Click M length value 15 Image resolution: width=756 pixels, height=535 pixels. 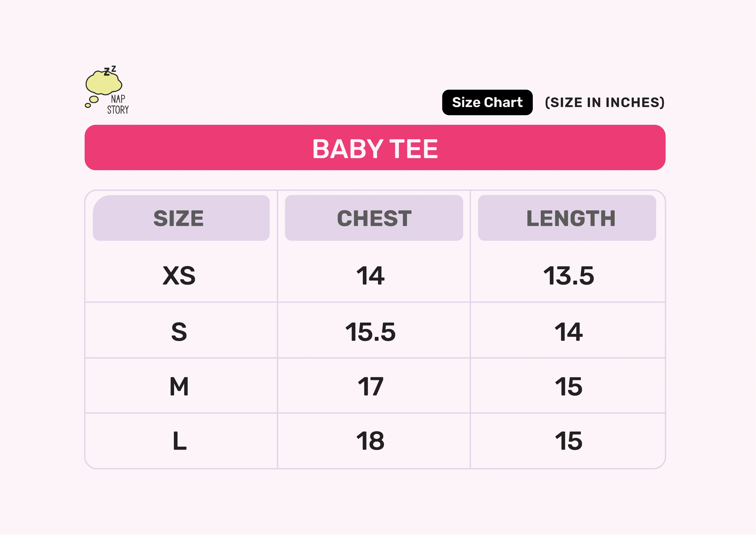click(569, 386)
